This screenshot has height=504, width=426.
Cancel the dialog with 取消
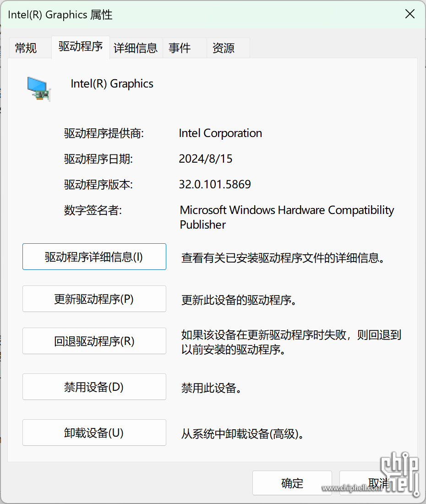(379, 483)
